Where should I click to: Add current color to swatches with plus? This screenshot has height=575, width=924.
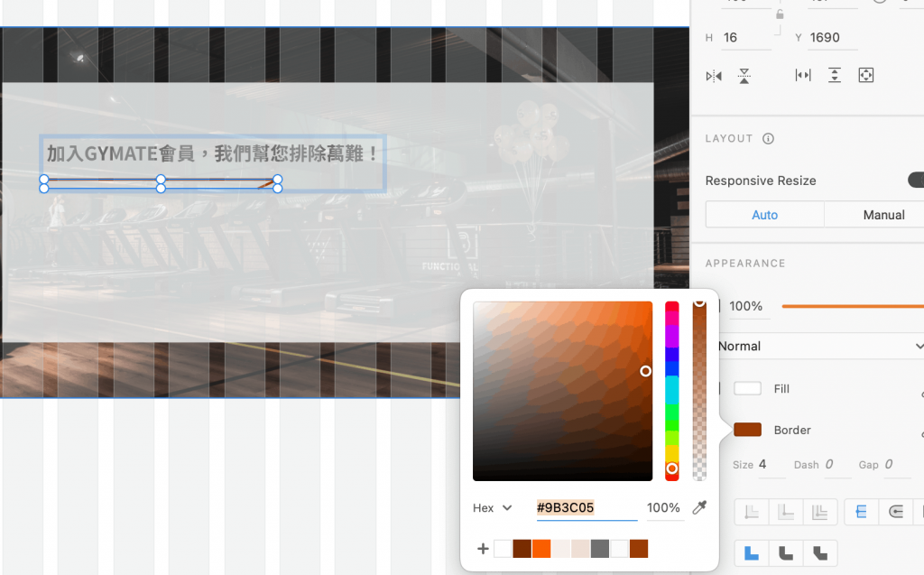click(x=483, y=549)
